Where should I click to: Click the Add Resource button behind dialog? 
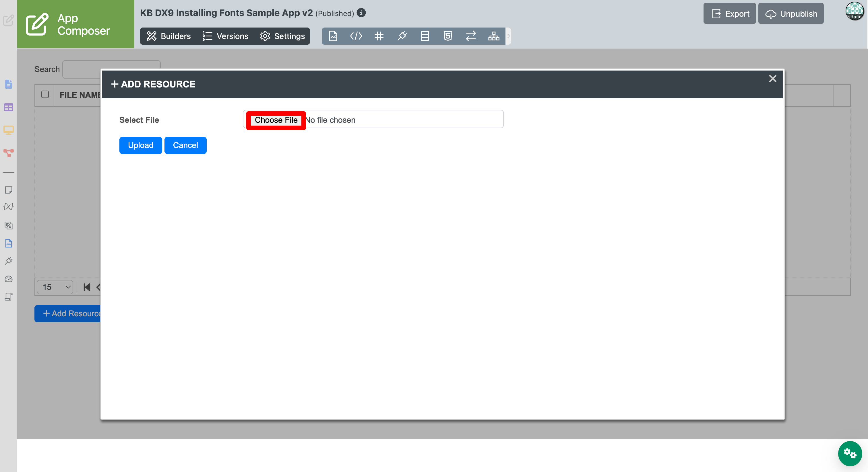point(68,314)
